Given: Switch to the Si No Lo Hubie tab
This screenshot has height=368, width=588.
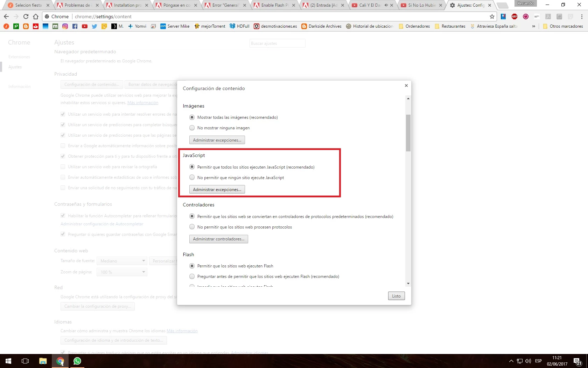Looking at the screenshot, I should point(422,5).
